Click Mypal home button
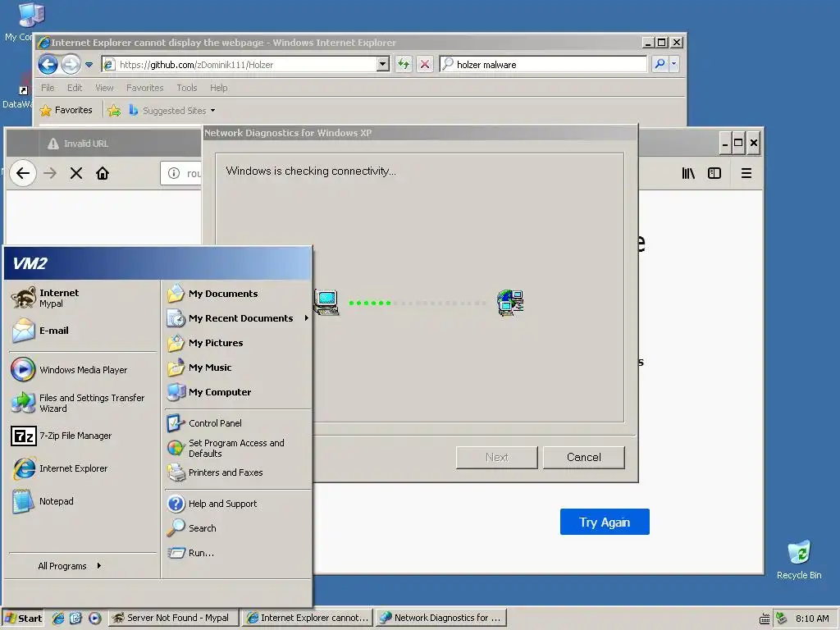 (x=103, y=173)
